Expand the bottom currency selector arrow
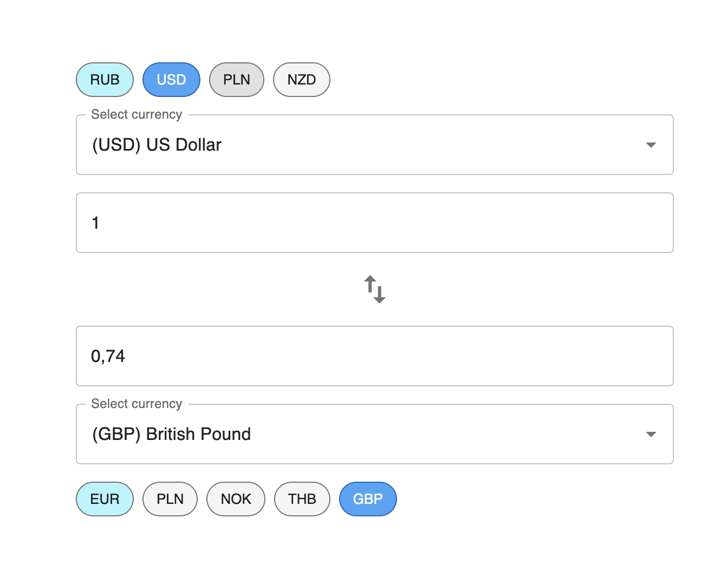This screenshot has height=570, width=728. (651, 434)
